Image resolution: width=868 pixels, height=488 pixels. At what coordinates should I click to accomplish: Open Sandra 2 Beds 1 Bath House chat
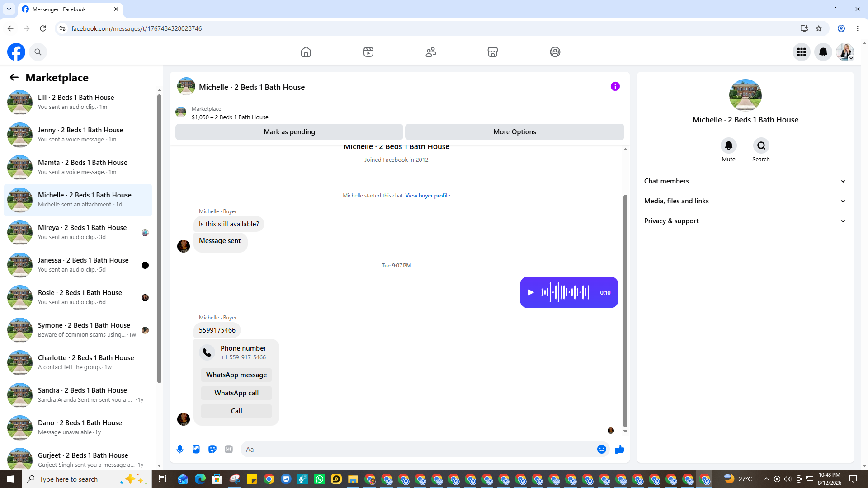[78, 395]
